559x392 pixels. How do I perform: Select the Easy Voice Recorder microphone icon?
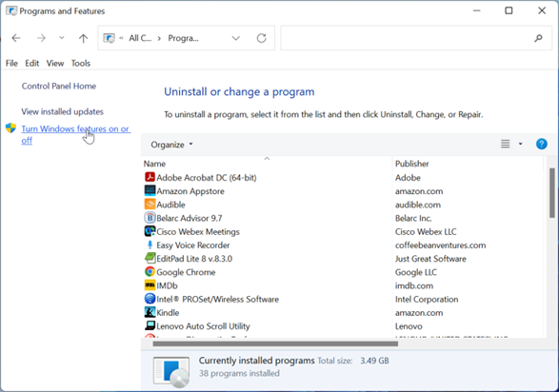click(150, 245)
